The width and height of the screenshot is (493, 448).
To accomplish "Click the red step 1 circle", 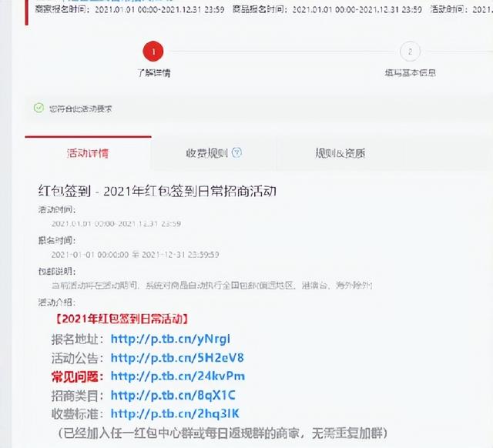I will coord(153,52).
